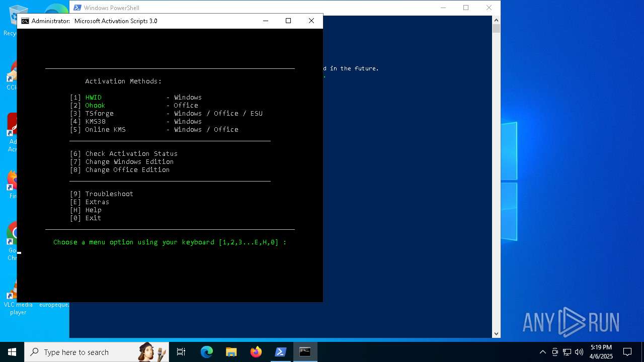The image size is (644, 362).
Task: Open the security tray icon beside the network icon
Action: [x=555, y=352]
